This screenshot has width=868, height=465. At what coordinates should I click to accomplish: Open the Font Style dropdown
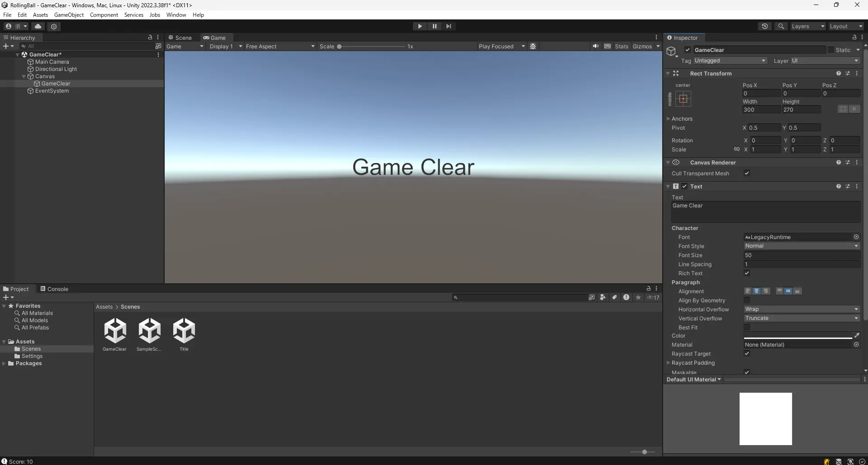pyautogui.click(x=801, y=246)
